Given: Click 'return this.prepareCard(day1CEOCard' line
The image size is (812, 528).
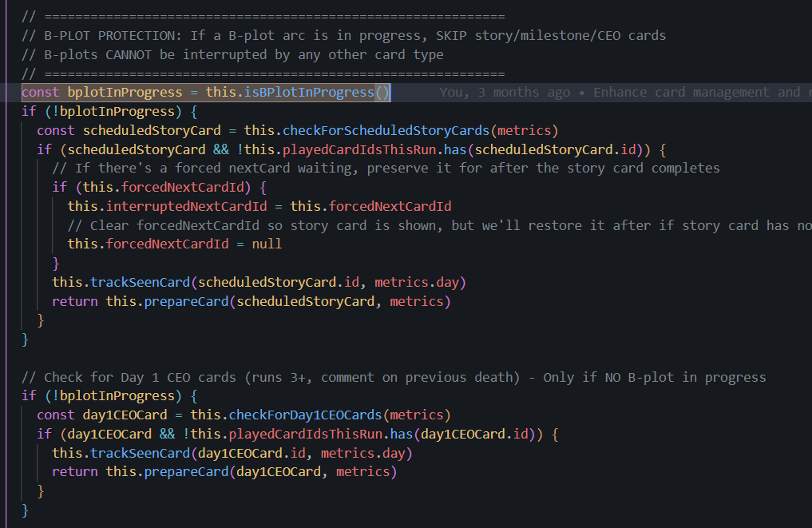Looking at the screenshot, I should click(x=224, y=472).
